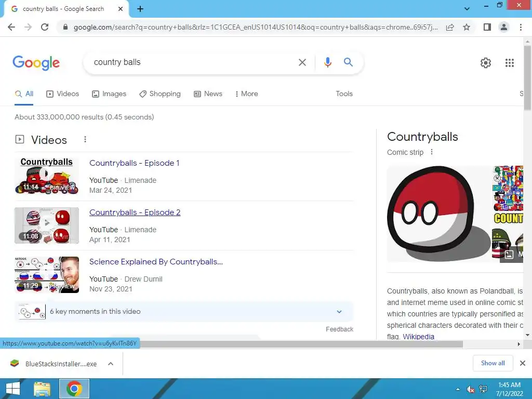532x399 pixels.
Task: Select the All results tab
Action: (24, 94)
